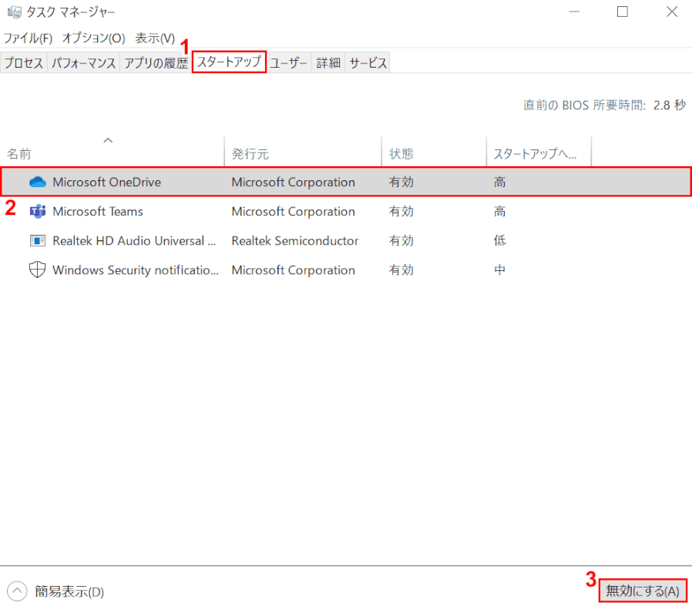The image size is (692, 616).
Task: Minimize the Task Manager window
Action: click(574, 12)
